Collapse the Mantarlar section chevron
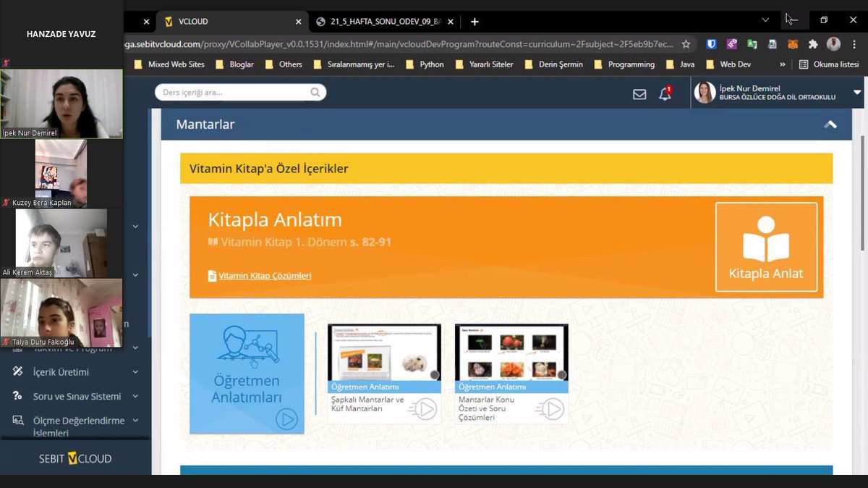Screen dimensions: 868x488 tap(830, 125)
